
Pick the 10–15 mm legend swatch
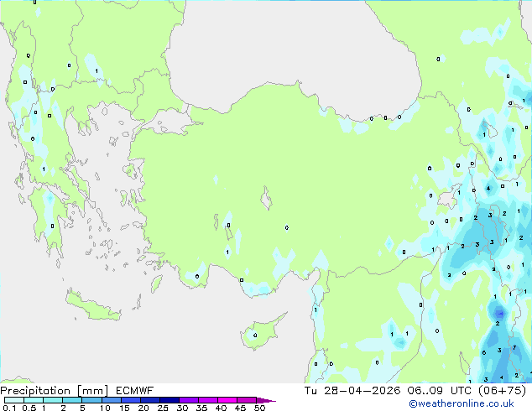tap(111, 400)
